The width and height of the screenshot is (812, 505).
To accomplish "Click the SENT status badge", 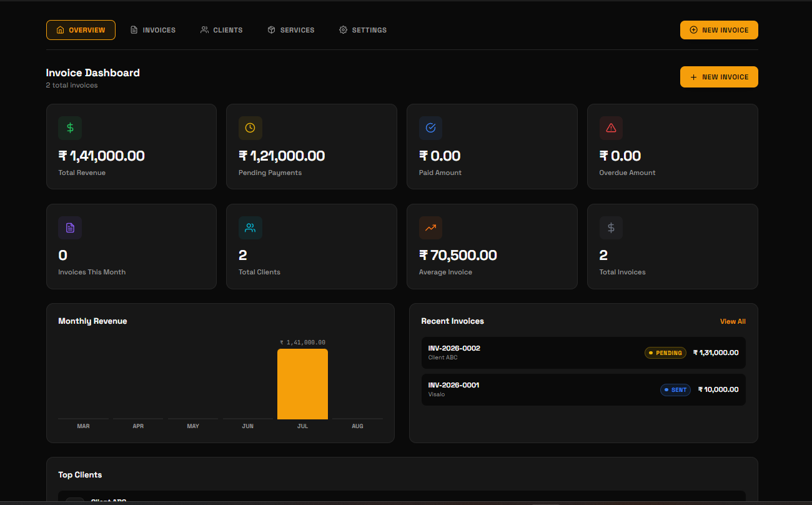I will tap(675, 390).
